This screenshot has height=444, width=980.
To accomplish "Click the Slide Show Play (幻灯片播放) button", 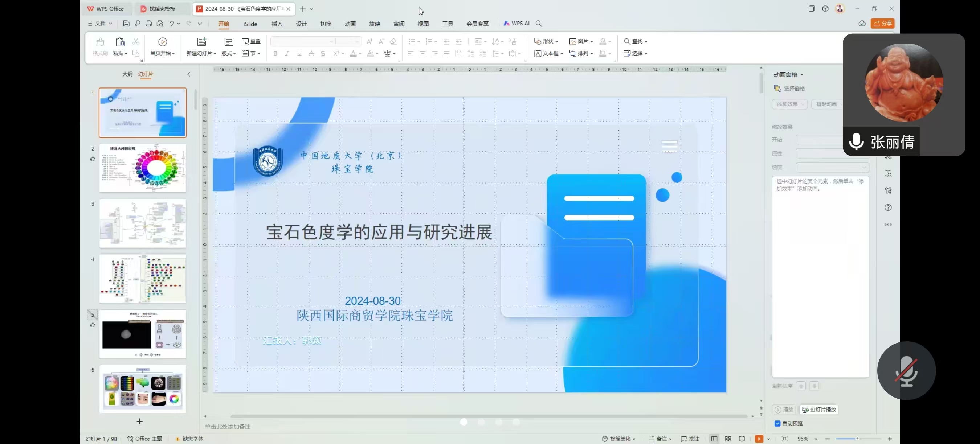I will (x=819, y=410).
